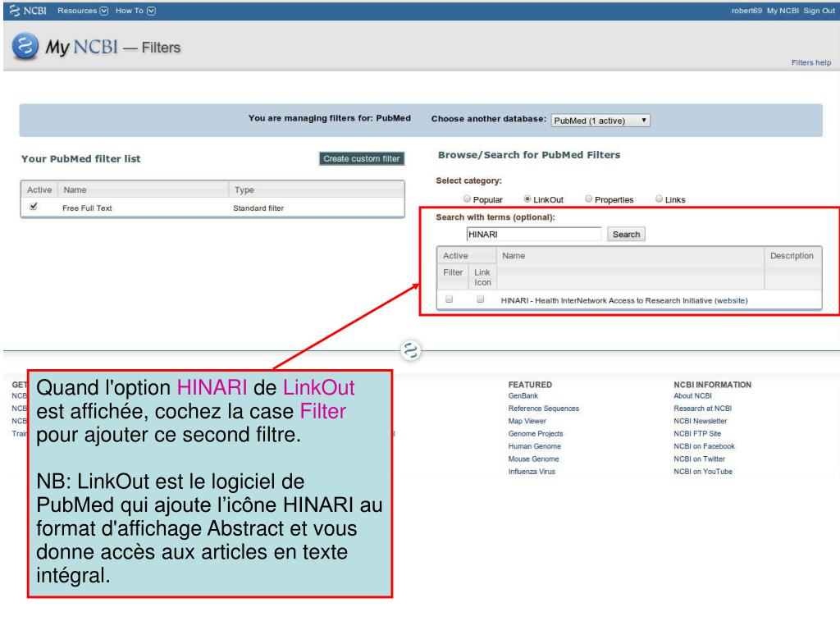840x630 pixels.
Task: Open the HINARI website link
Action: (x=731, y=300)
